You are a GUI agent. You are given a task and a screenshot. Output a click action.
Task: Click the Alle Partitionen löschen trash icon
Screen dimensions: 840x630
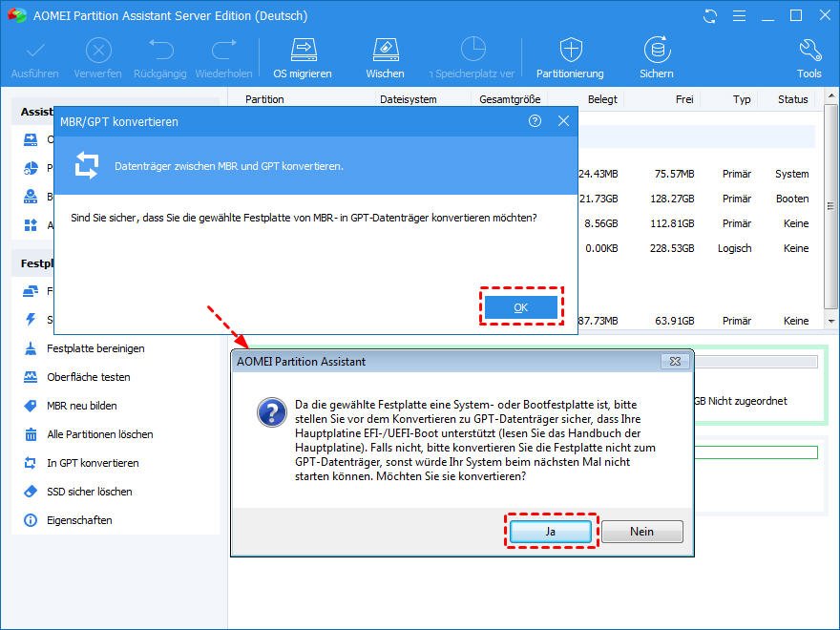[31, 434]
